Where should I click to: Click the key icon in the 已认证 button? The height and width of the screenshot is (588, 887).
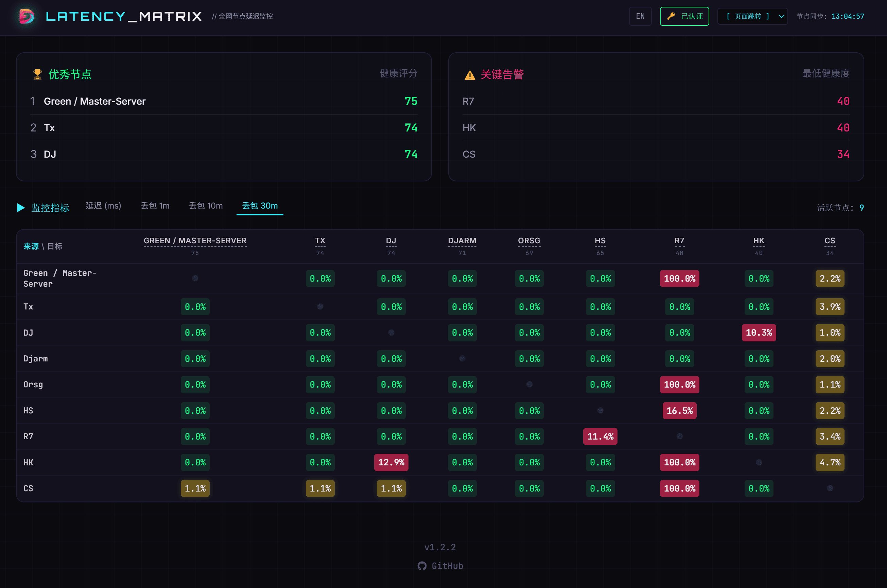click(x=671, y=16)
